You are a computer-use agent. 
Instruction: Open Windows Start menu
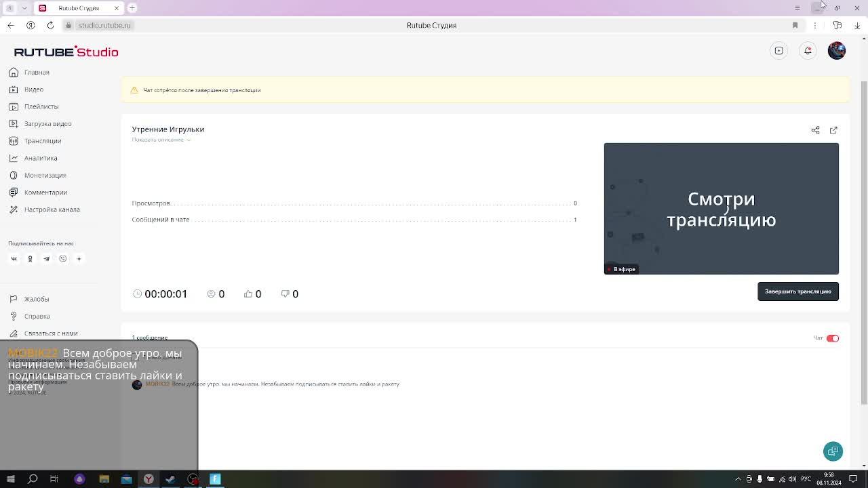(10, 479)
